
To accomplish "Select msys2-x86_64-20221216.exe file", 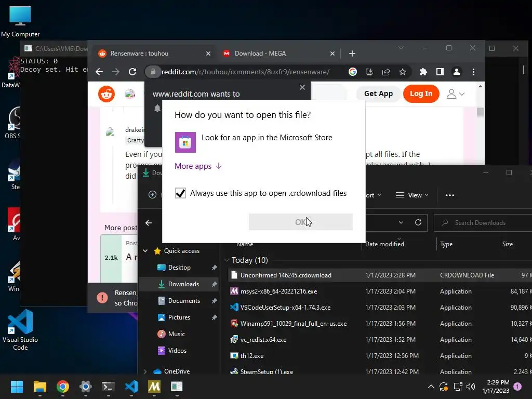I will click(380, 291).
